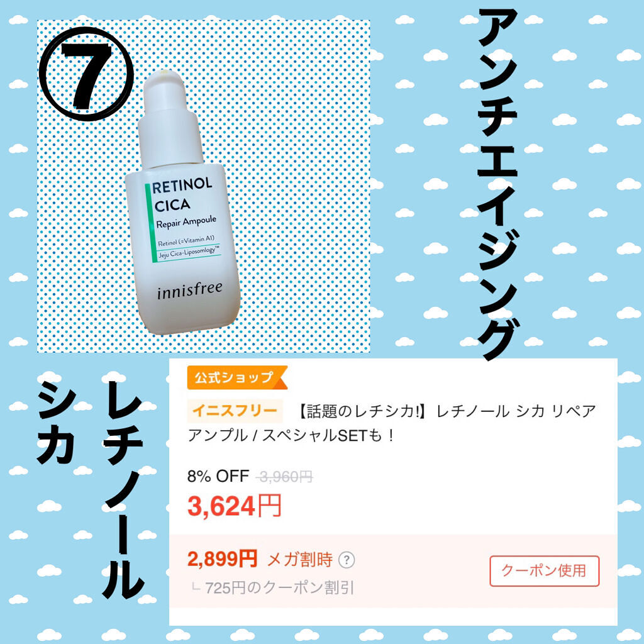Click the 725円のクーポン割引 note
Image resolution: width=644 pixels, height=644 pixels.
(279, 588)
